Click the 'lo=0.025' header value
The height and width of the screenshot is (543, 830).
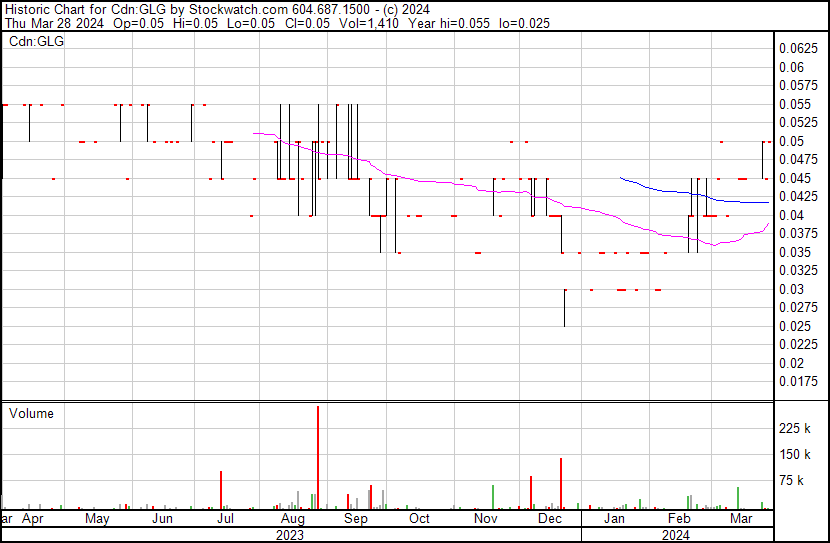click(x=524, y=23)
